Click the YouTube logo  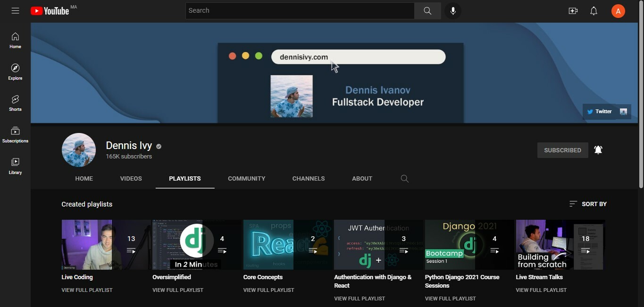pos(50,11)
